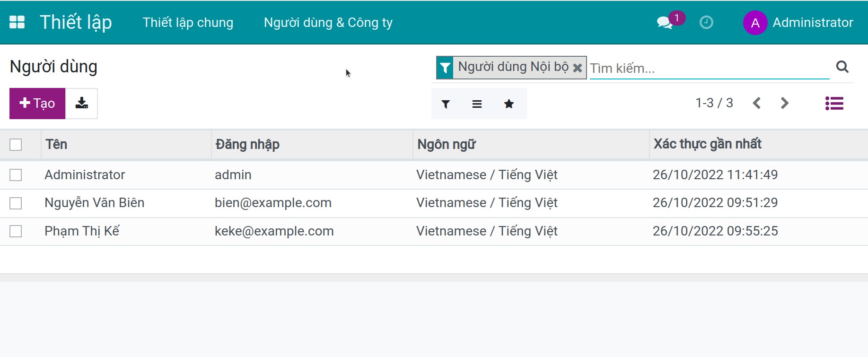Switch to list view icon
The height and width of the screenshot is (357, 868).
tap(834, 103)
